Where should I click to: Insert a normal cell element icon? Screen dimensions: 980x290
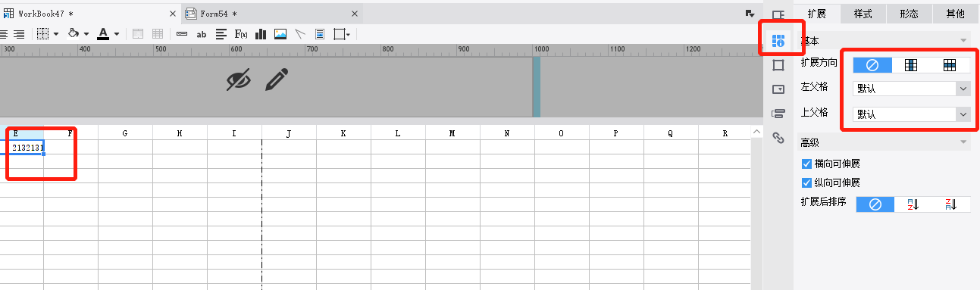coord(182,34)
